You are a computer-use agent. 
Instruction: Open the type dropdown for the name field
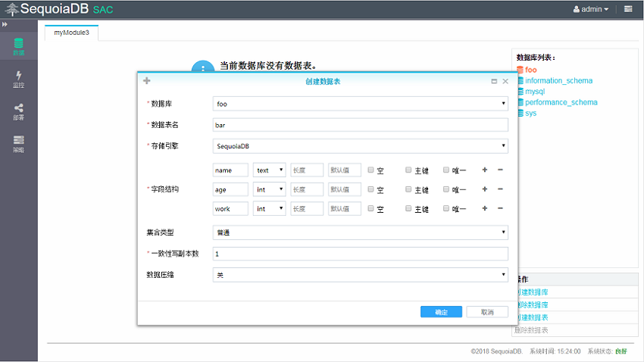click(x=270, y=170)
